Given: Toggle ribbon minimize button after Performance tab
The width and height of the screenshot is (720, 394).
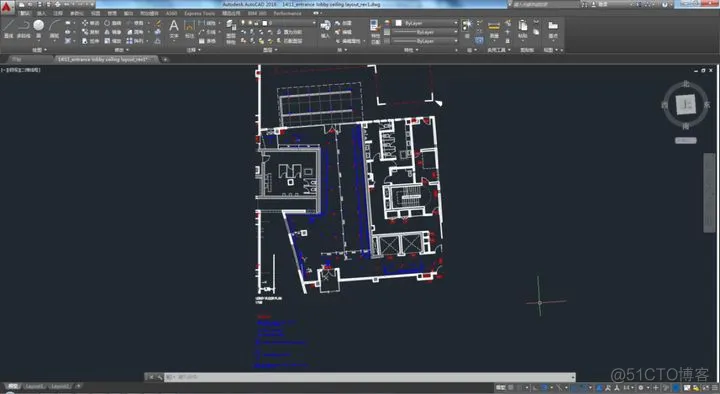Looking at the screenshot, I should pyautogui.click(x=316, y=13).
